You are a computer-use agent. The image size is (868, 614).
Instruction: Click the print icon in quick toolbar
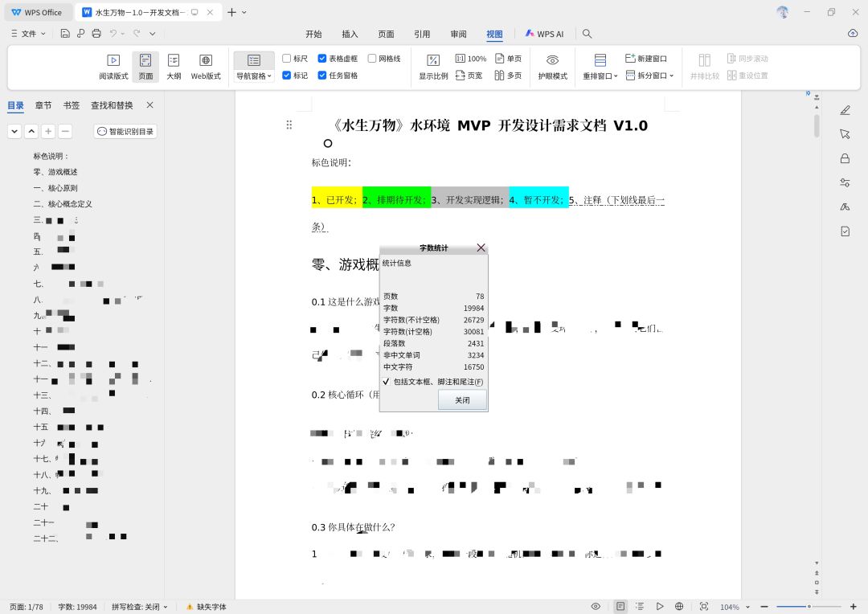click(96, 34)
